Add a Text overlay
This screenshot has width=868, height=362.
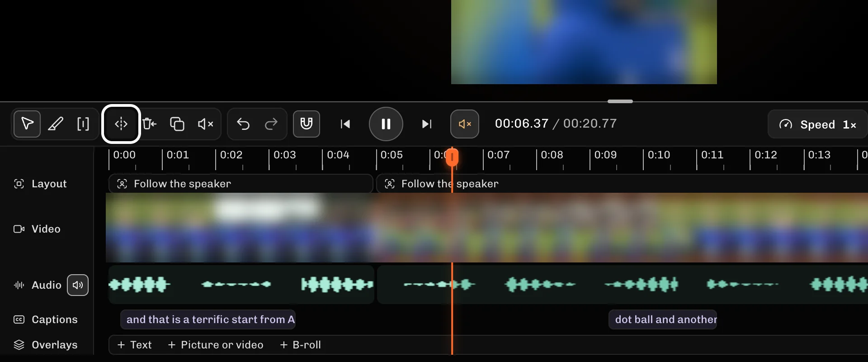pyautogui.click(x=134, y=345)
